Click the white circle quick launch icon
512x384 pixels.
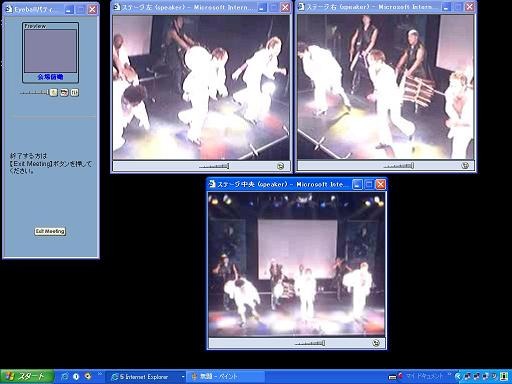tap(76, 377)
